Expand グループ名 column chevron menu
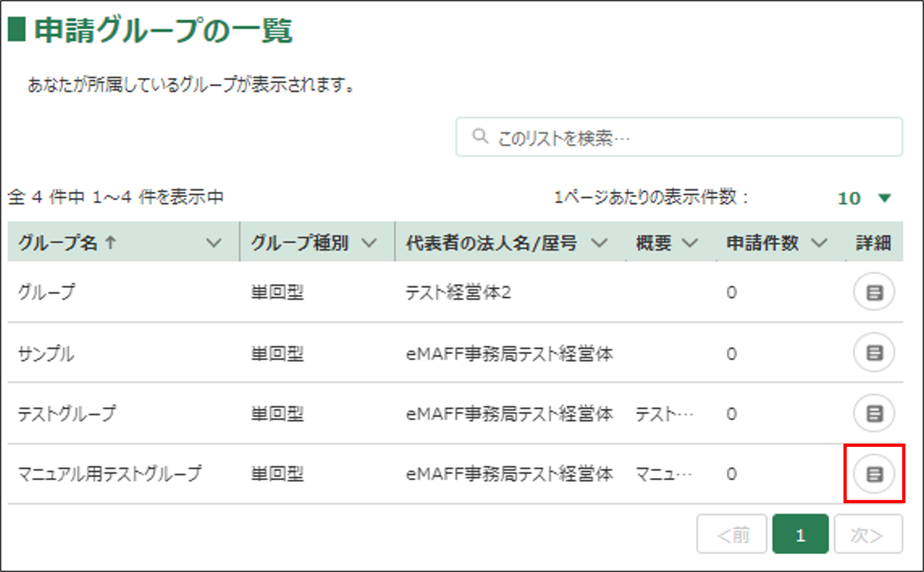This screenshot has width=924, height=572. [x=214, y=242]
